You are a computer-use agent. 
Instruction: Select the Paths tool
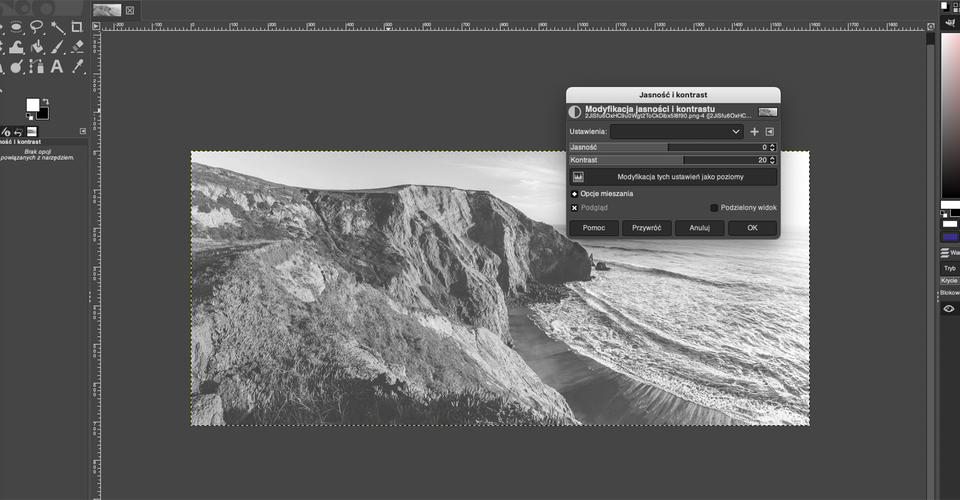(x=37, y=66)
